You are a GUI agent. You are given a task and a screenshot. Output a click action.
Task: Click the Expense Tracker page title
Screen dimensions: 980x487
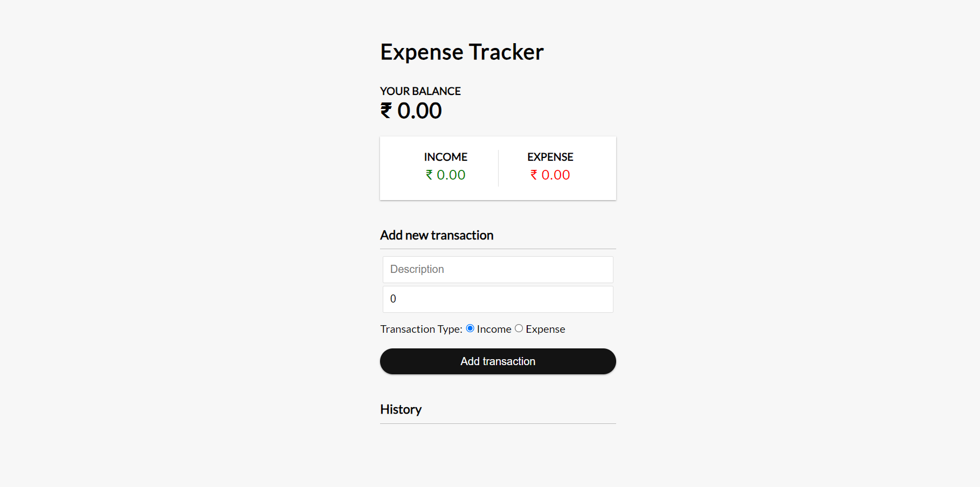click(462, 52)
